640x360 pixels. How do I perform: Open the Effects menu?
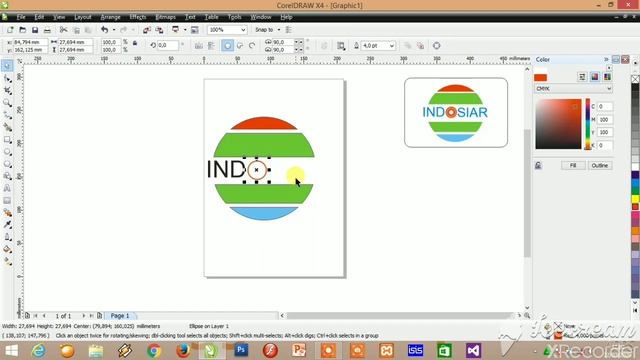138,17
